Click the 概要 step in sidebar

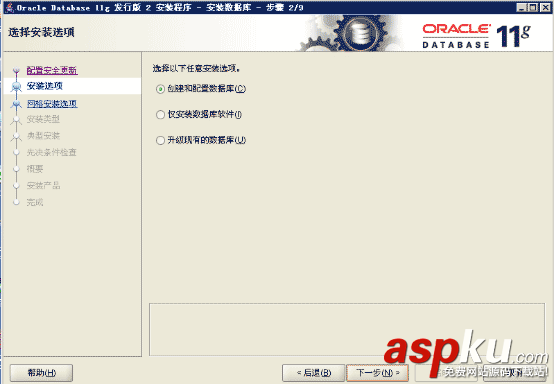click(x=35, y=169)
